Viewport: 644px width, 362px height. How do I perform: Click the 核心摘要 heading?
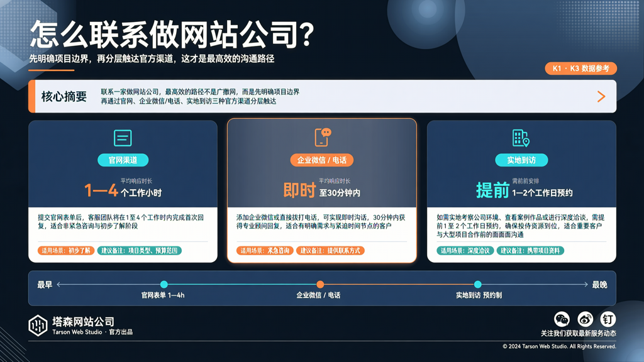tap(64, 96)
